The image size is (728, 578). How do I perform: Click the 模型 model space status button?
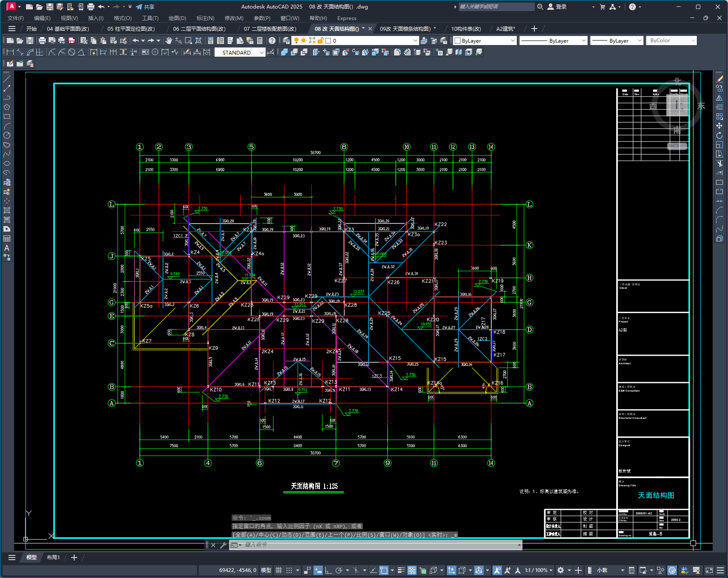266,570
